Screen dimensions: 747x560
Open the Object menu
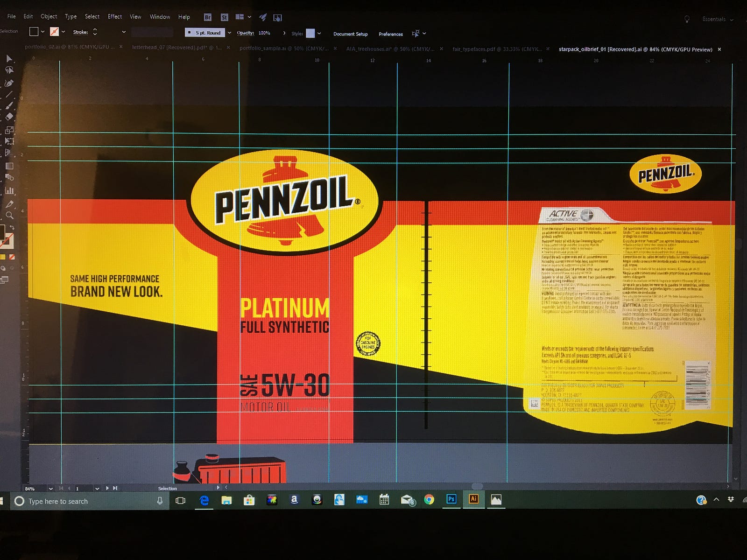49,16
